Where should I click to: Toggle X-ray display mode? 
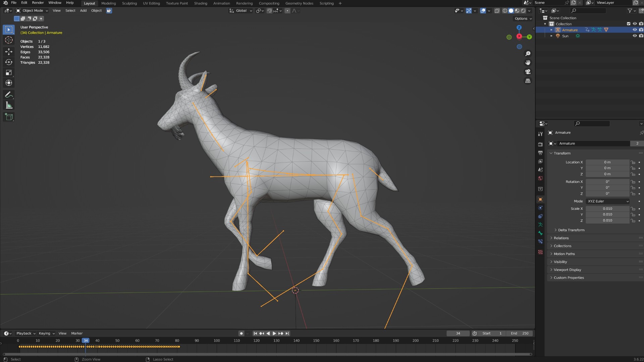(x=497, y=11)
